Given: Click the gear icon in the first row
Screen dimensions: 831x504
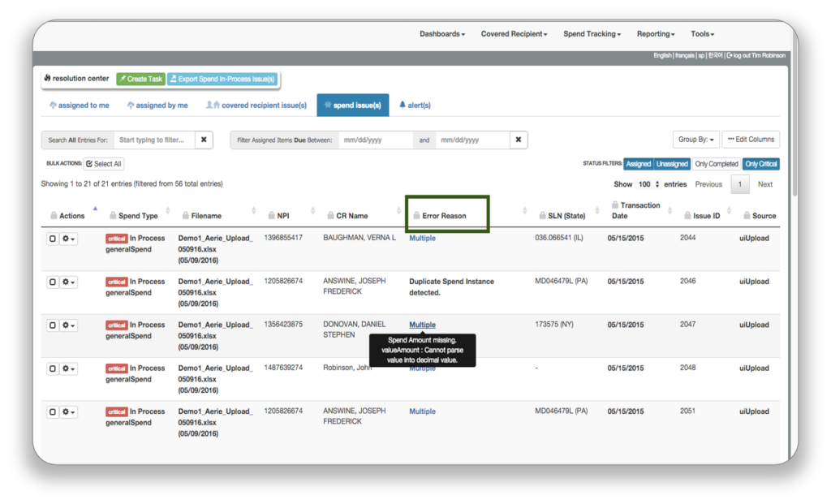Looking at the screenshot, I should coord(70,239).
